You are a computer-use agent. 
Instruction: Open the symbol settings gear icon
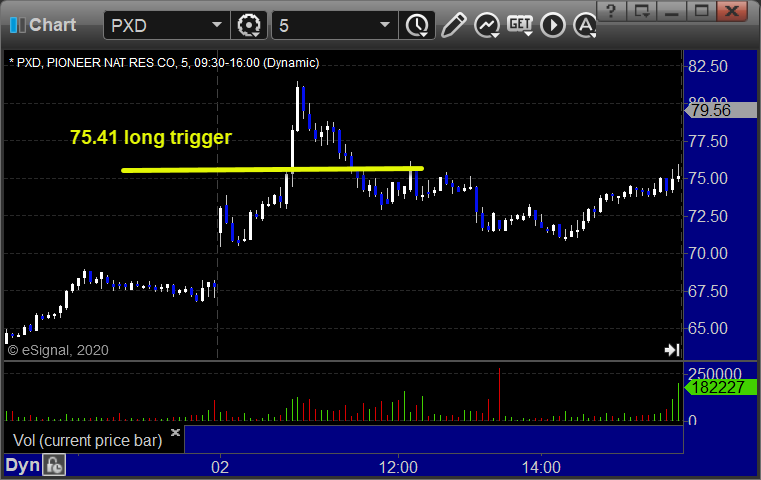pos(249,25)
